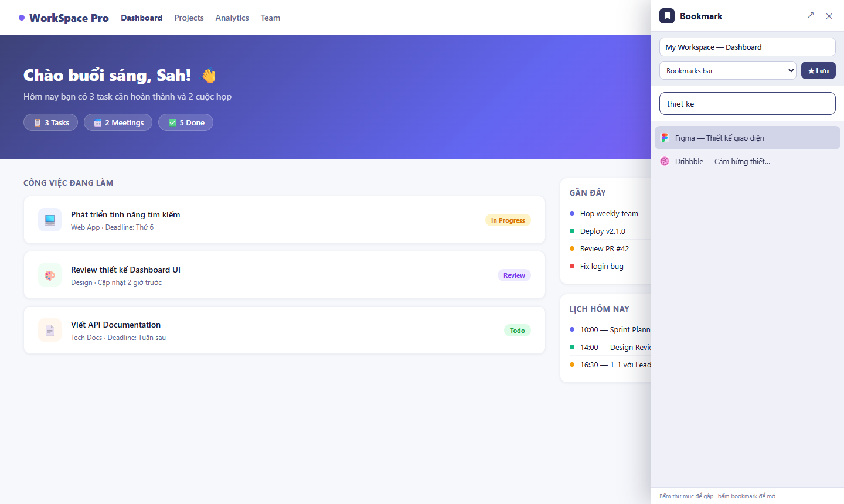Open the 'Viết API Documentation' task card
The height and width of the screenshot is (504, 844).
pyautogui.click(x=284, y=330)
